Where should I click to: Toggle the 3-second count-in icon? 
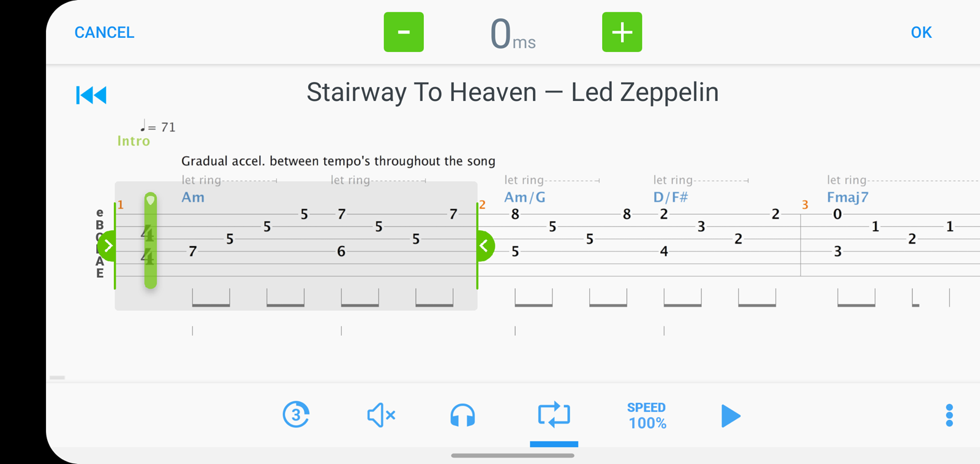[296, 415]
